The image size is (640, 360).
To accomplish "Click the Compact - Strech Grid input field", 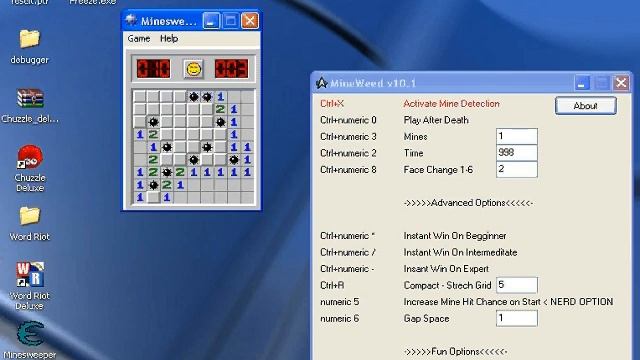I will coord(516,285).
